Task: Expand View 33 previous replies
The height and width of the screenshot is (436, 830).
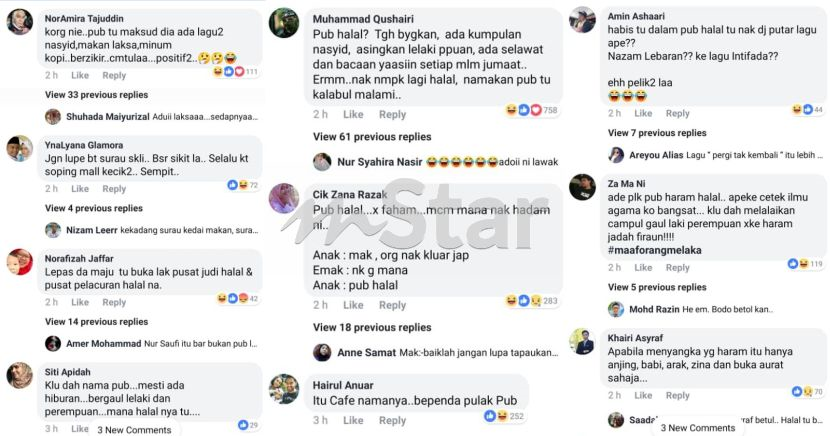Action: click(96, 95)
